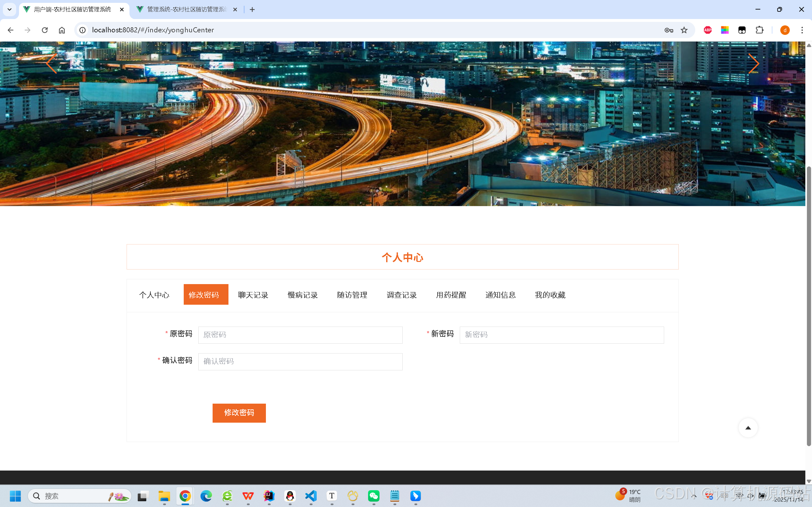Open the weather widget showing 19°C

coord(628,496)
